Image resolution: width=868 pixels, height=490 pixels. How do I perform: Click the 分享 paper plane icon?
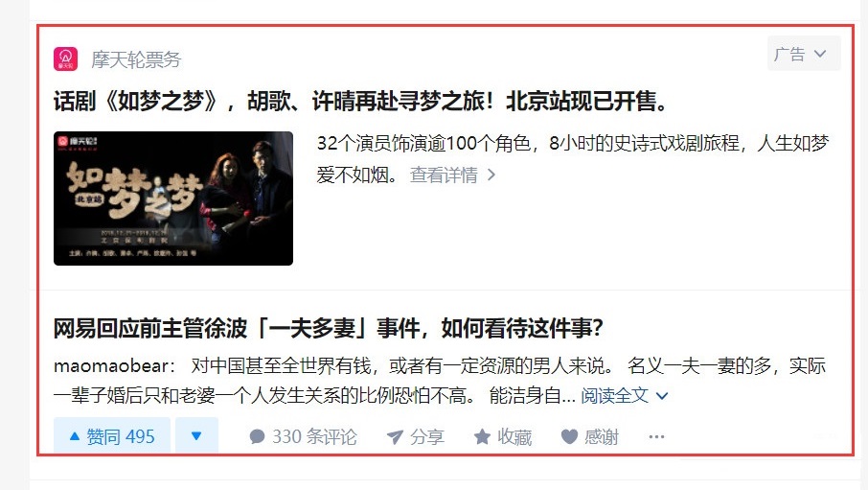coord(395,437)
